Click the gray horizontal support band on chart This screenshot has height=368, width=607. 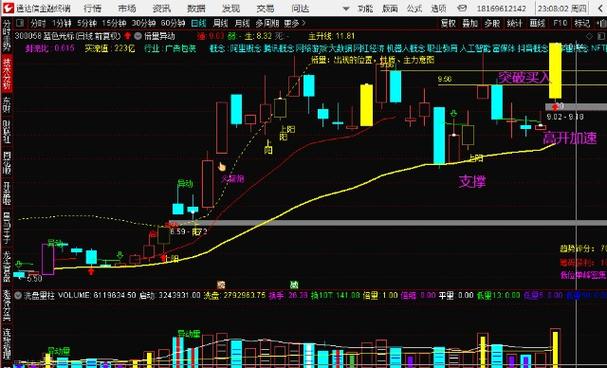click(x=387, y=223)
